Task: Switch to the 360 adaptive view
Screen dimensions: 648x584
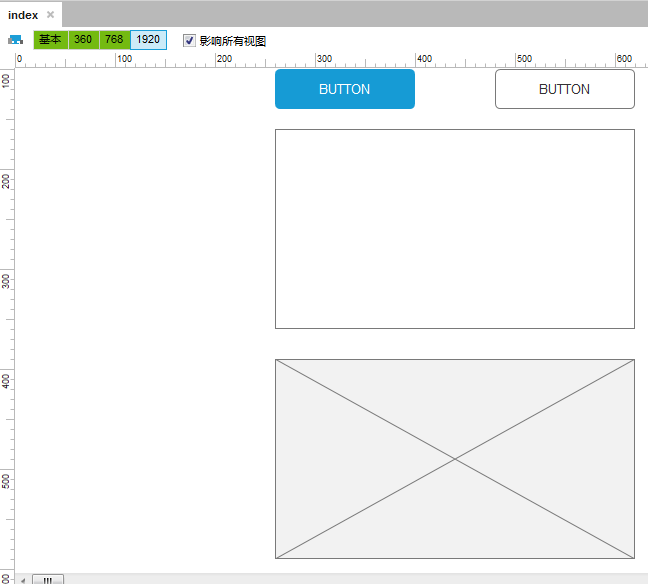Action: coord(83,40)
